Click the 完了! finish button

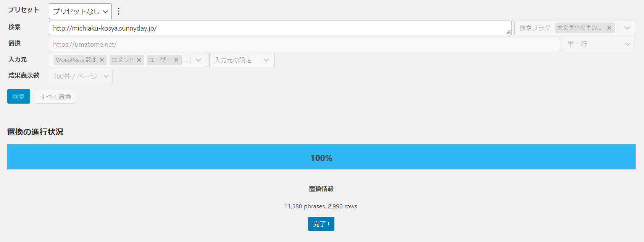pos(321,224)
